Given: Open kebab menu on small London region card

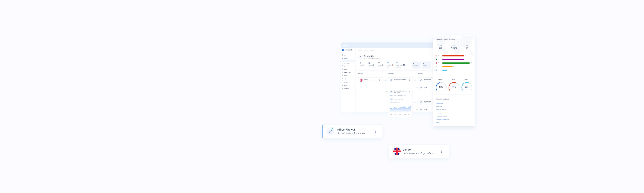Looking at the screenshot, I should click(x=379, y=80).
